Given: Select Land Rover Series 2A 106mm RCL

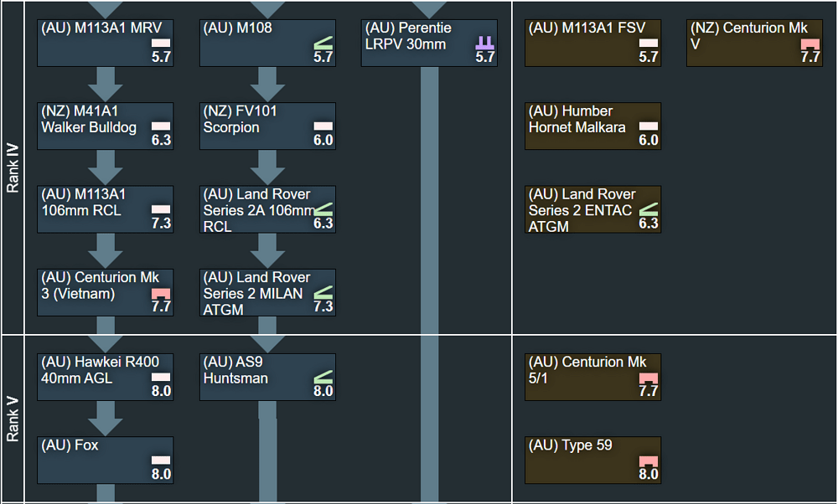Looking at the screenshot, I should (x=267, y=209).
